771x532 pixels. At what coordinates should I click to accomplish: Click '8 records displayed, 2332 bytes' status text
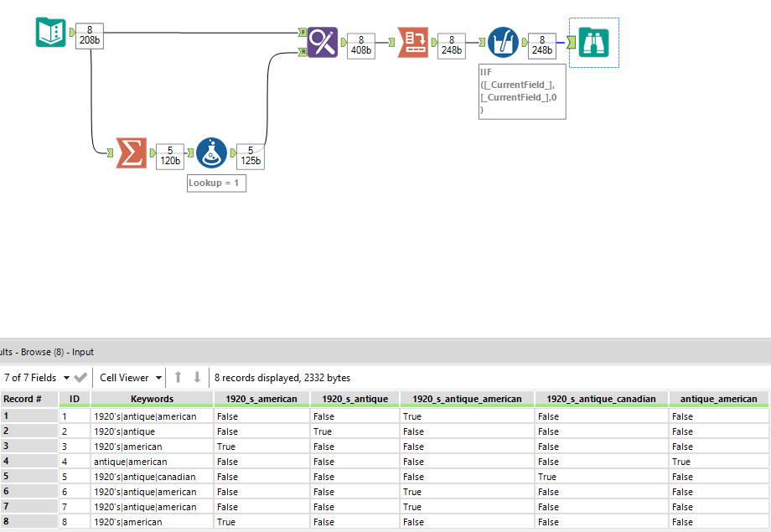point(282,378)
